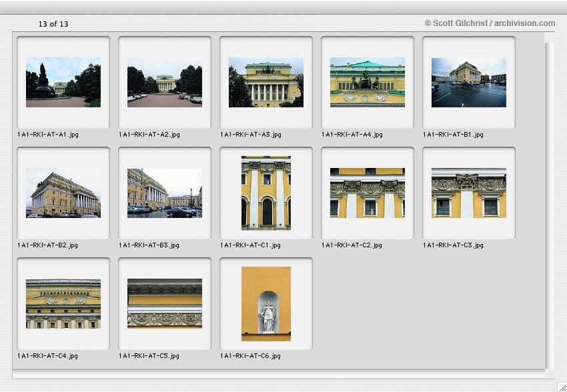Screen dimensions: 567x392
Task: Click filename label 1A1-RKI-AT-A2.jpg
Action: 149,135
